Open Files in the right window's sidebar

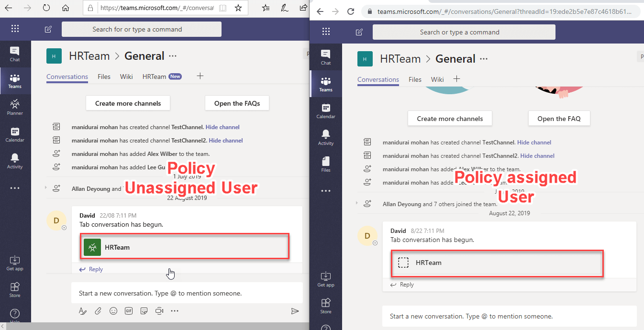(x=326, y=164)
